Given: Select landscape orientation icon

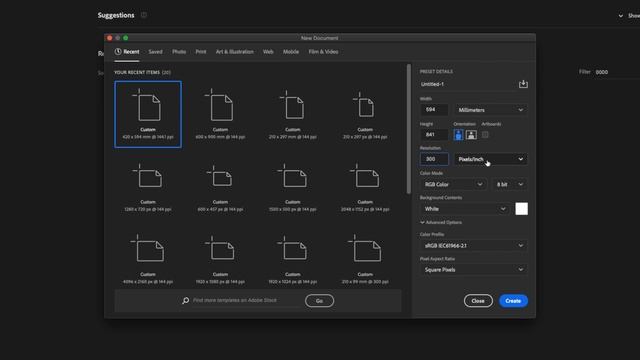Looking at the screenshot, I should [x=471, y=135].
